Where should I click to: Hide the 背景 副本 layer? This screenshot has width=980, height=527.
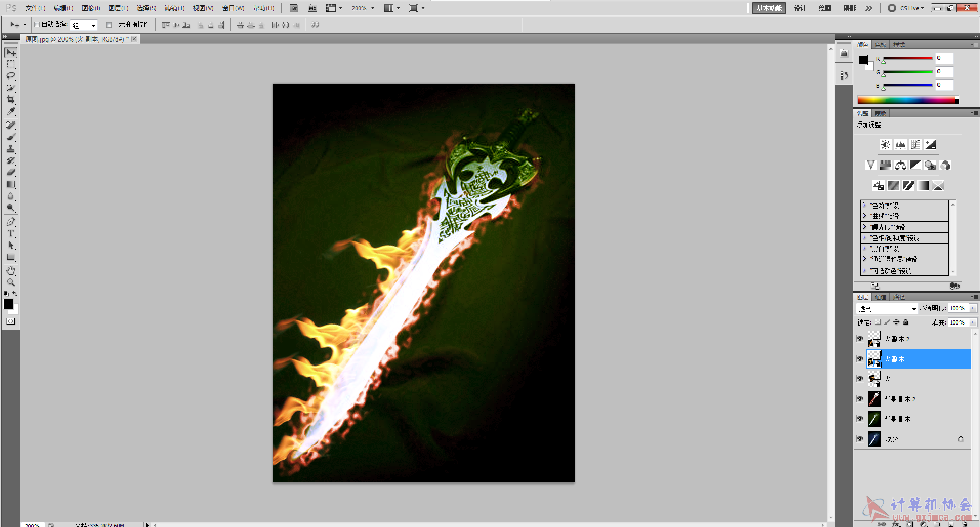tap(860, 419)
